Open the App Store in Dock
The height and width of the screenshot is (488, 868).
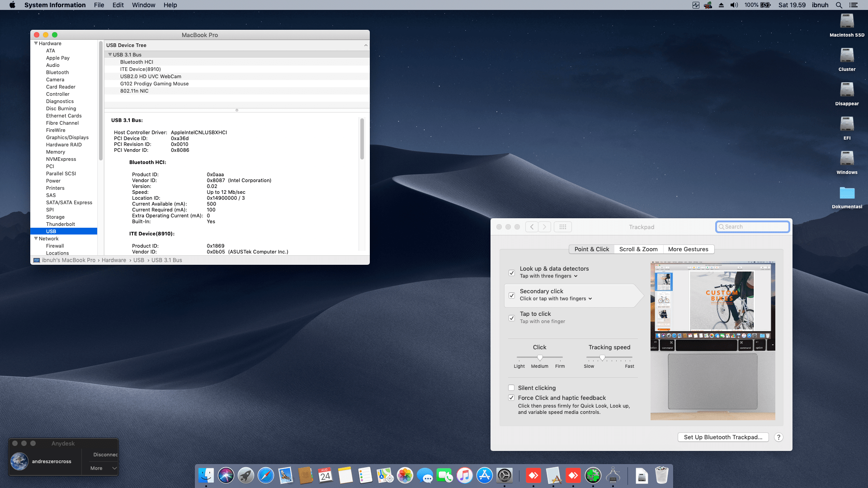(485, 475)
